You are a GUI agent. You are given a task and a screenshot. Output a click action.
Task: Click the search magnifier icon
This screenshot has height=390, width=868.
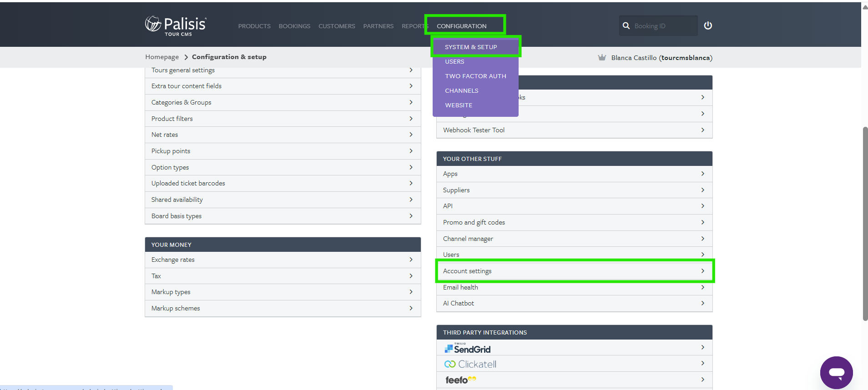click(x=626, y=26)
